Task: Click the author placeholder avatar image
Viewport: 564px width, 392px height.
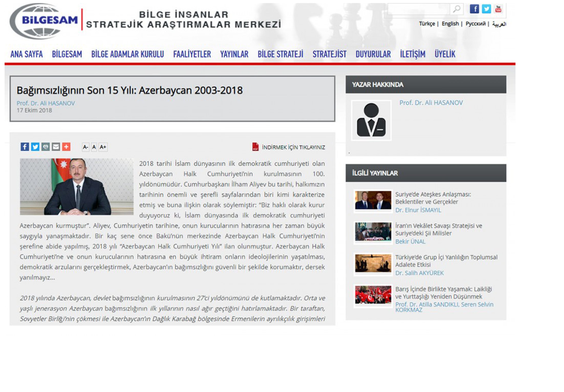Action: [x=371, y=120]
